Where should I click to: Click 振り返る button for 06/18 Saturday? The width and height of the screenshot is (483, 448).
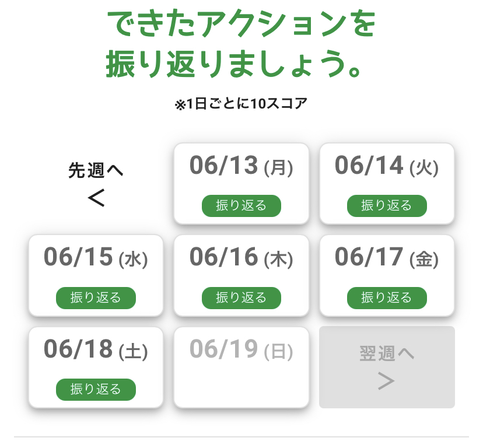[96, 390]
